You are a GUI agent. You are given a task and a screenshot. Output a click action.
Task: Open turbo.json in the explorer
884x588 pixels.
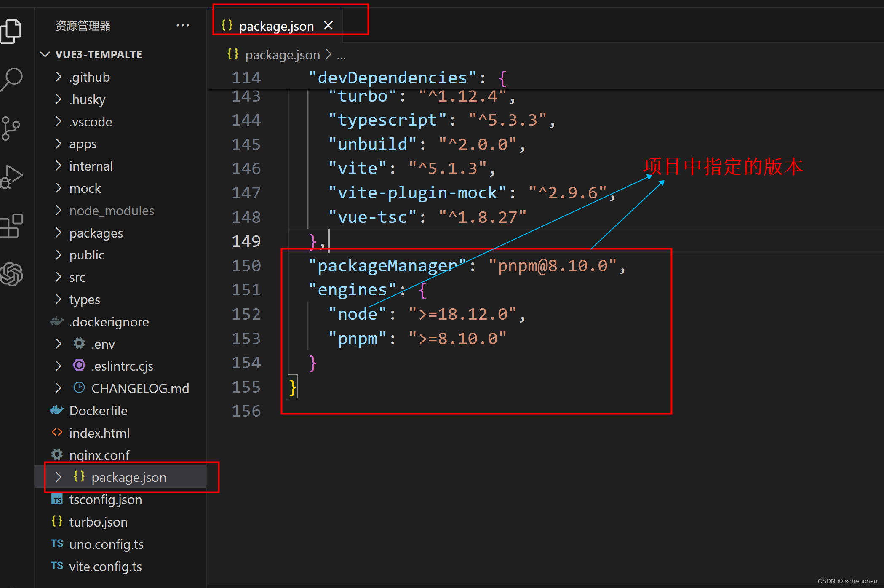(x=98, y=522)
